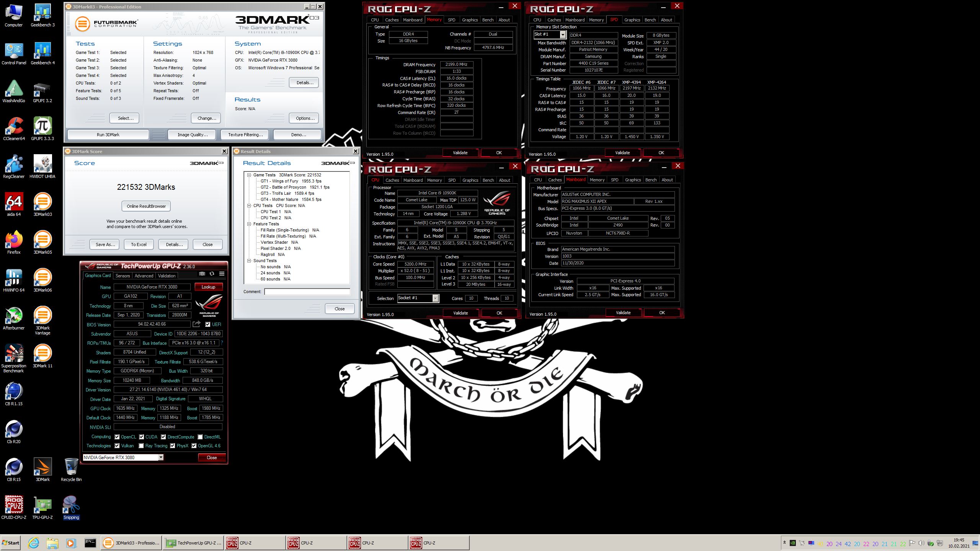Toggle the UEFI checkbox in GPU-Z
The image size is (980, 551).
[x=207, y=324]
